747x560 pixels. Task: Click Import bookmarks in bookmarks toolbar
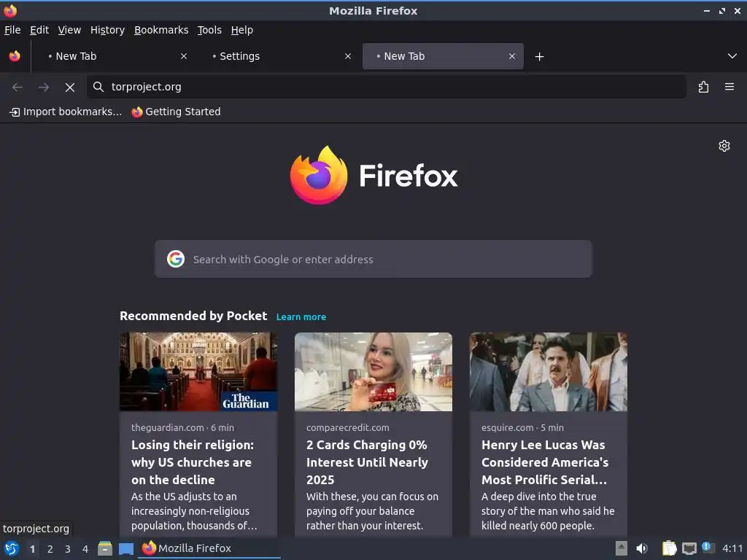tap(66, 112)
